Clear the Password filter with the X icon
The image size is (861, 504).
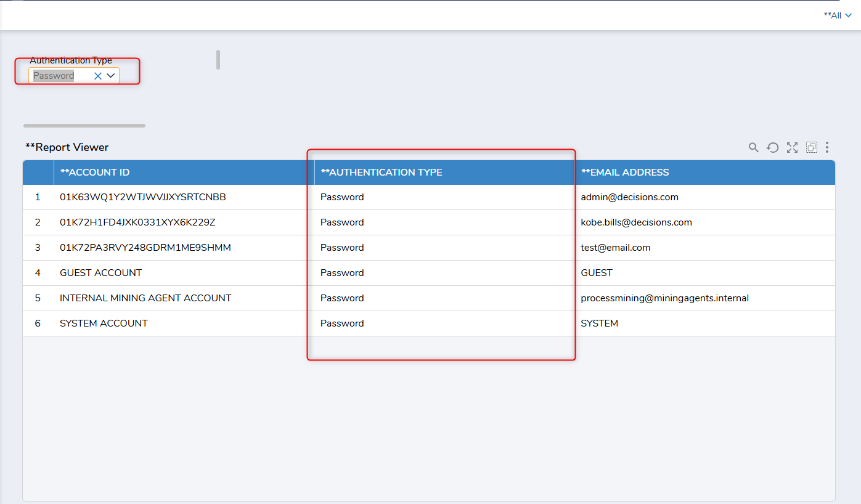point(97,76)
